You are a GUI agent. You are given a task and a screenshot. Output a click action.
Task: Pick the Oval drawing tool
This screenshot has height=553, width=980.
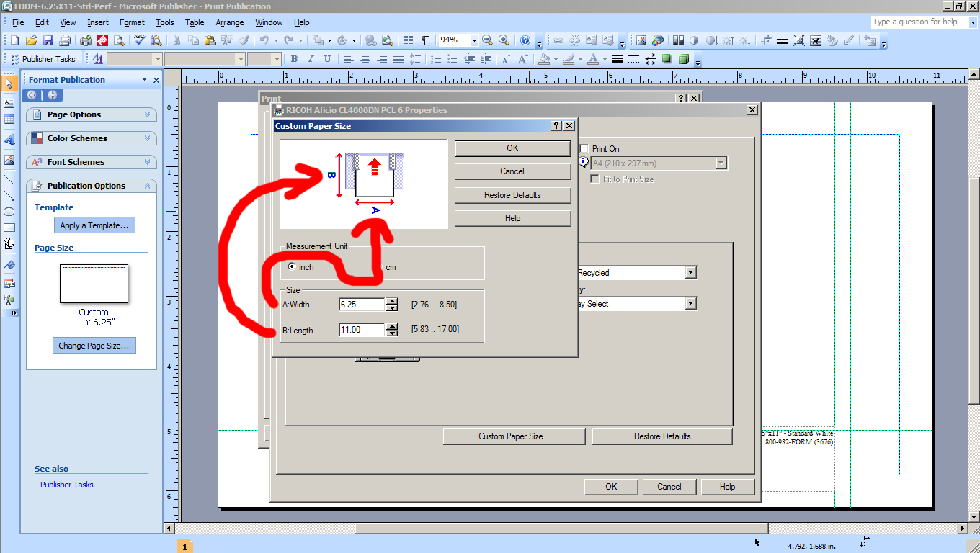9,211
